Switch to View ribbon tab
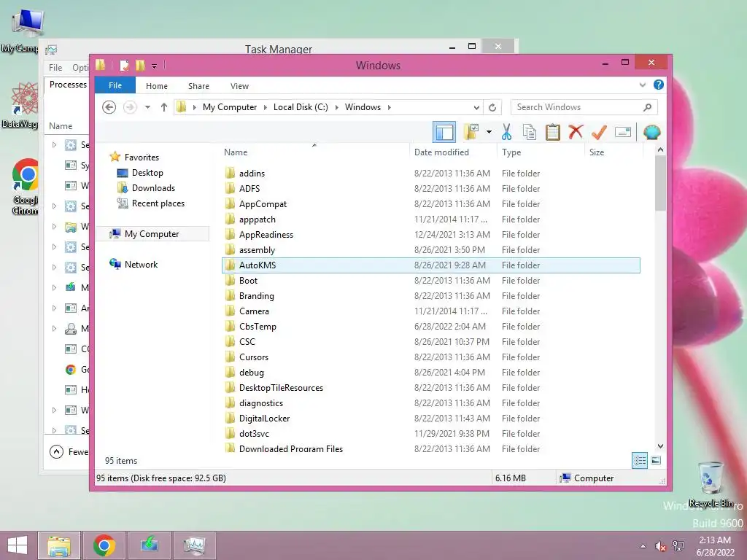This screenshot has height=560, width=747. point(239,86)
